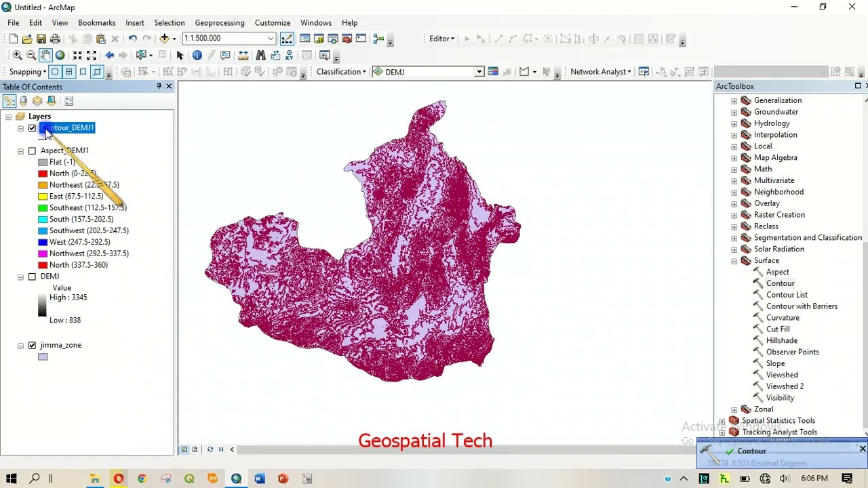Viewport: 868px width, 488px height.
Task: Choose the Select Elements arrow tool
Action: coord(180,55)
